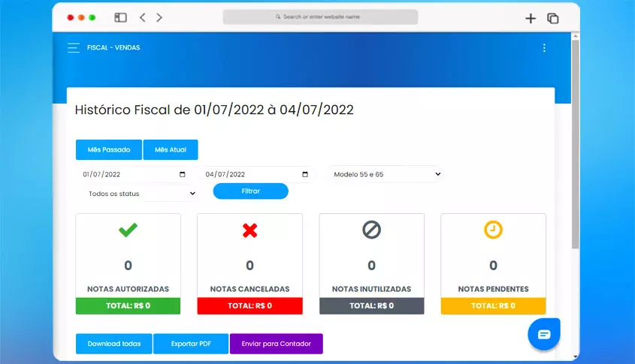635x364 pixels.
Task: Click the NOTAS CANCELADAS label
Action: tap(250, 289)
